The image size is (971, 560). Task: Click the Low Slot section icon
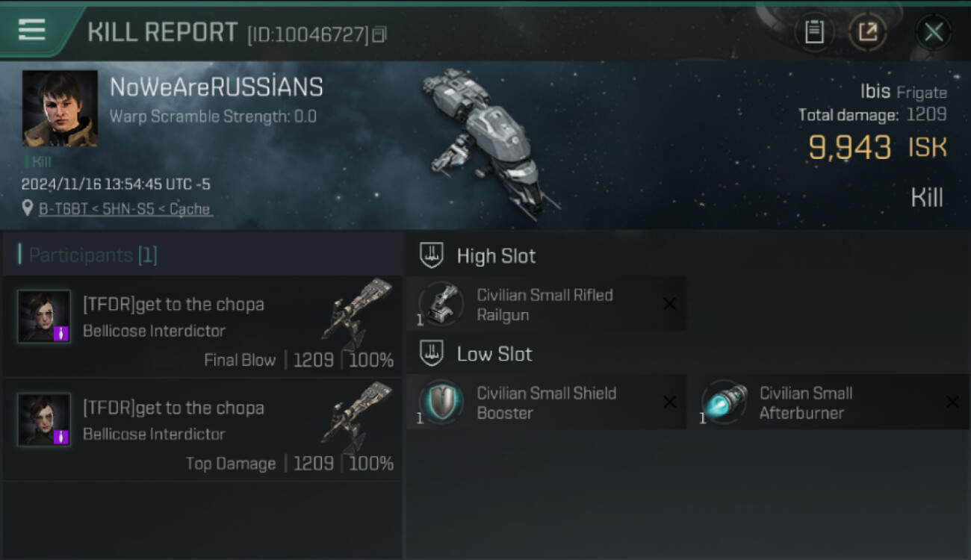click(x=432, y=353)
